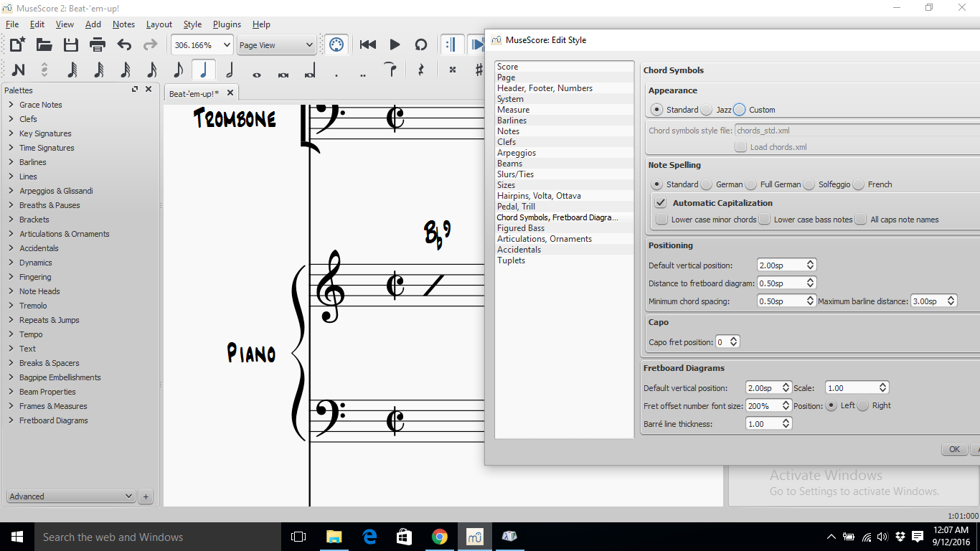Open the Style menu

click(192, 24)
